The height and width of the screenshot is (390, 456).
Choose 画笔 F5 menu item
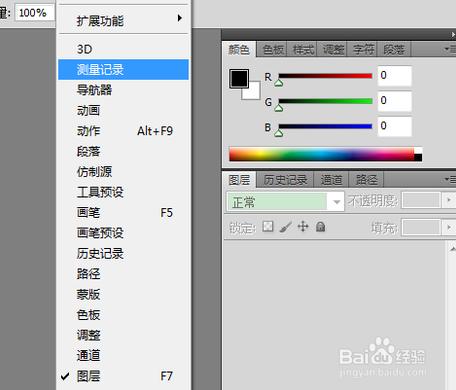123,212
